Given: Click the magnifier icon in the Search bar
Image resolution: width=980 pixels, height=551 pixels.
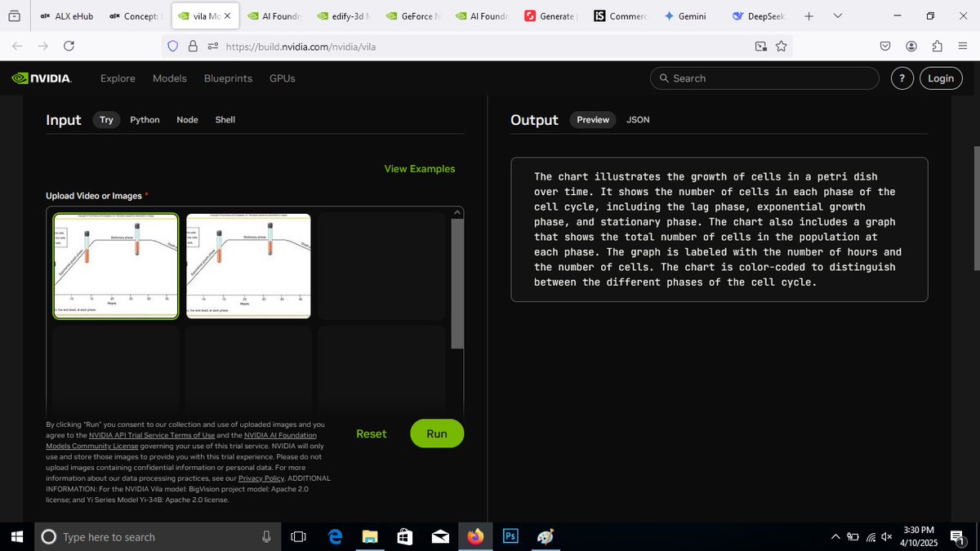Looking at the screenshot, I should click(665, 78).
